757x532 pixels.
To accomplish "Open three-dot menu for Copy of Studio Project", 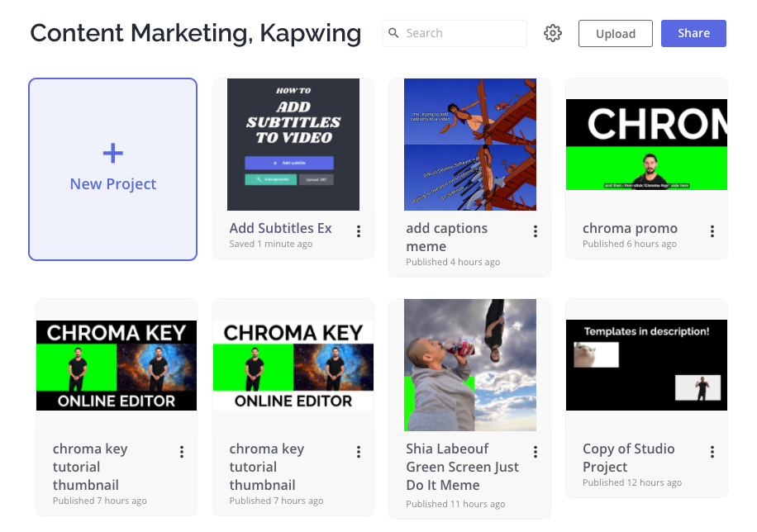I will (712, 452).
